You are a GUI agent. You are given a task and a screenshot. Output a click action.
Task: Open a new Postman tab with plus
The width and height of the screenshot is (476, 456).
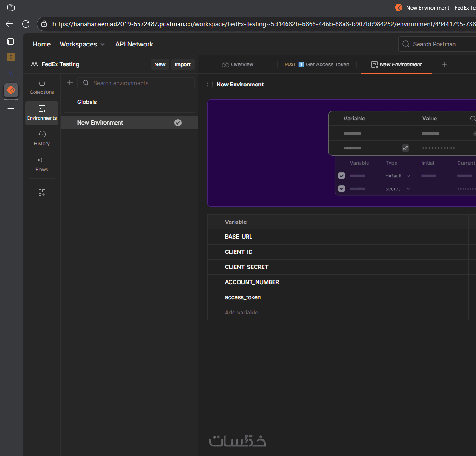click(444, 64)
